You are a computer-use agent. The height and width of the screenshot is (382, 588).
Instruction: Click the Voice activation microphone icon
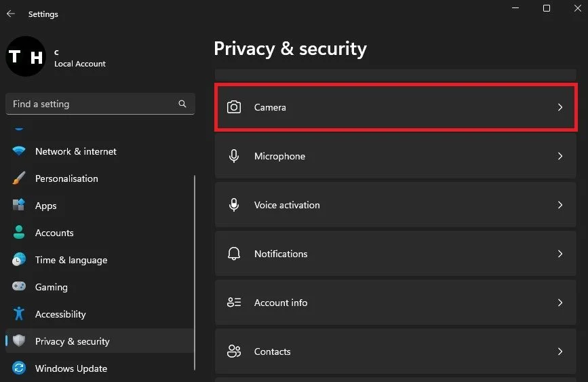(x=233, y=205)
